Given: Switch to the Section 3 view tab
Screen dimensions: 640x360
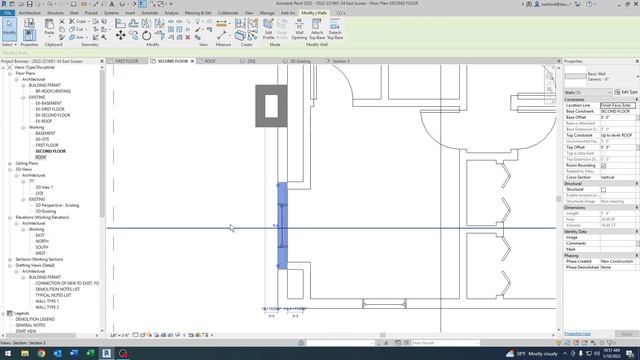Looking at the screenshot, I should click(341, 61).
